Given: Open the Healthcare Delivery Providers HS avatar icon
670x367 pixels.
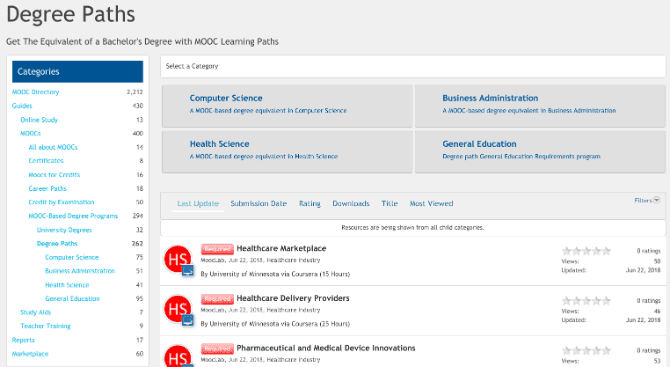Looking at the screenshot, I should point(178,309).
